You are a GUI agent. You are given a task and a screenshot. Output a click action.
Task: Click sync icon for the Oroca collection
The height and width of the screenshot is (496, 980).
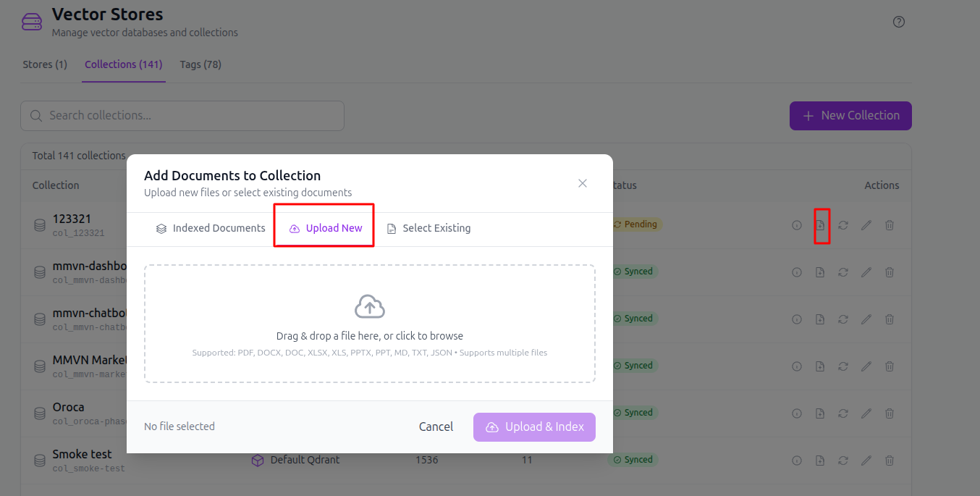tap(843, 413)
